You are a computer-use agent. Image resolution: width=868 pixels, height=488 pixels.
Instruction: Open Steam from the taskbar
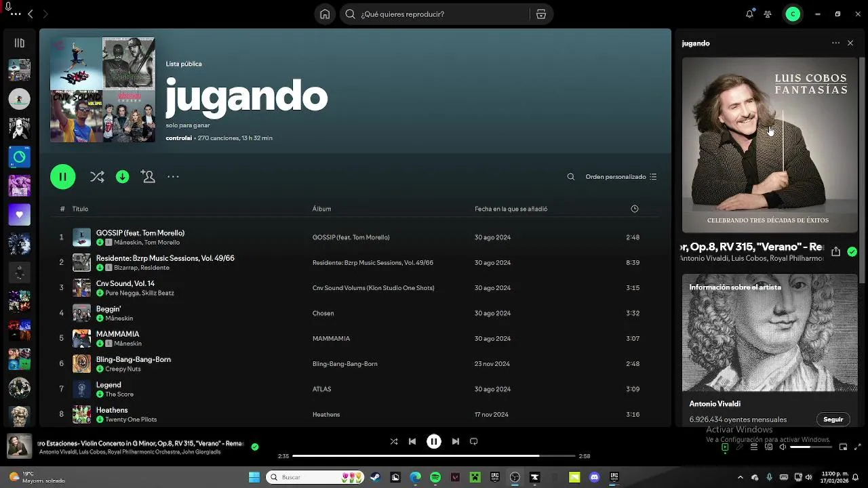[x=375, y=477]
